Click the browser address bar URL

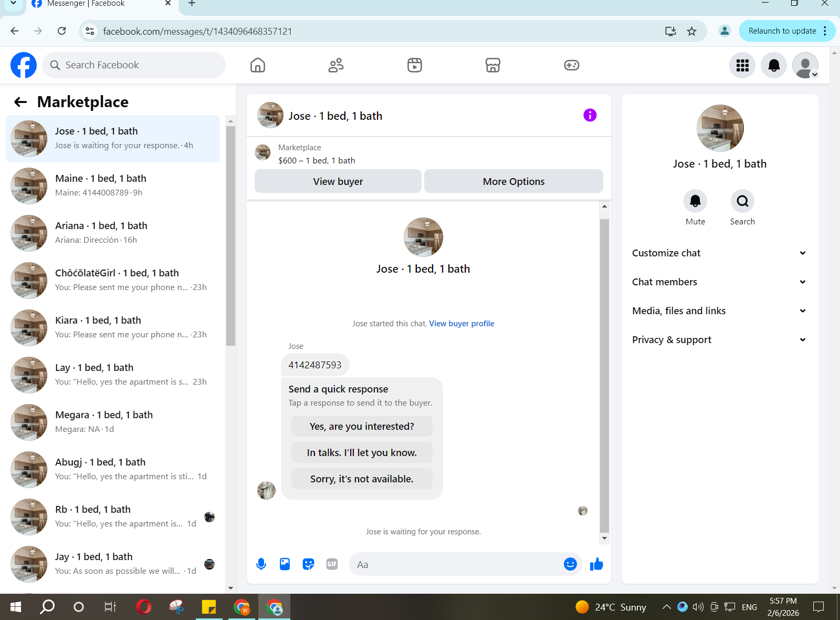(x=197, y=32)
